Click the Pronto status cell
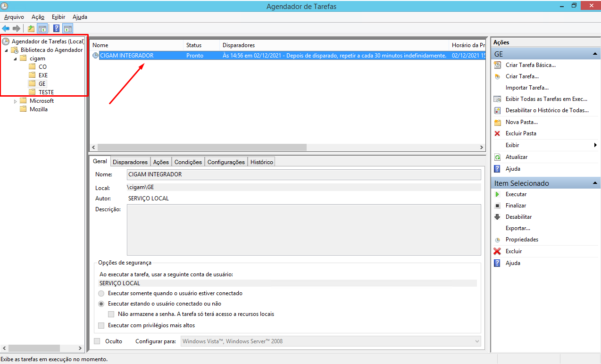Screen dimensions: 601x364 (x=195, y=56)
